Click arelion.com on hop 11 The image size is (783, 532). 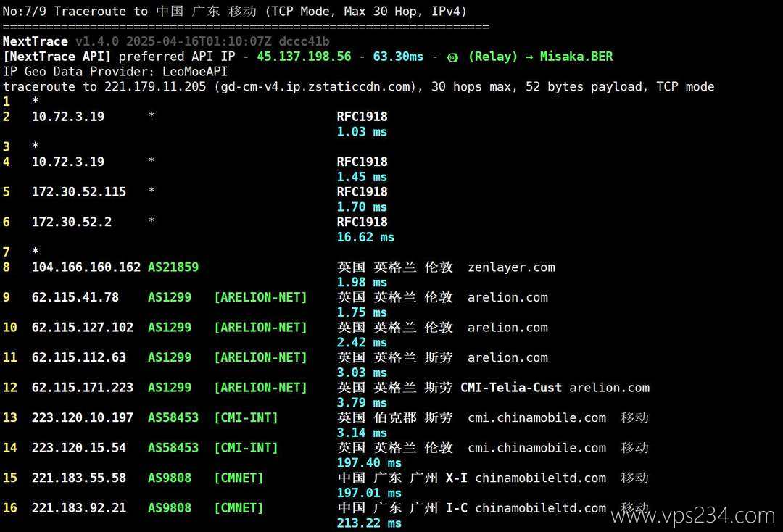507,358
